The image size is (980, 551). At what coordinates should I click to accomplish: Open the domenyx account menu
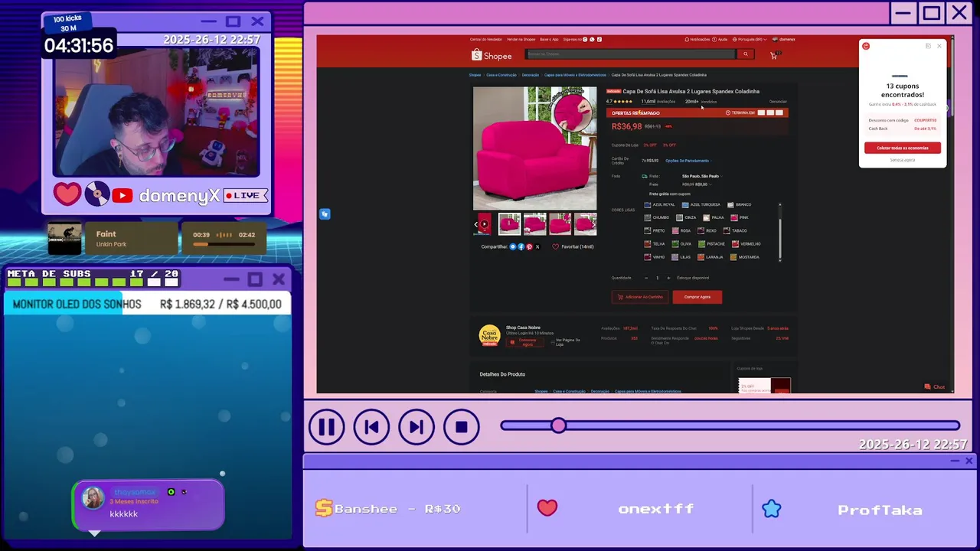(x=784, y=39)
